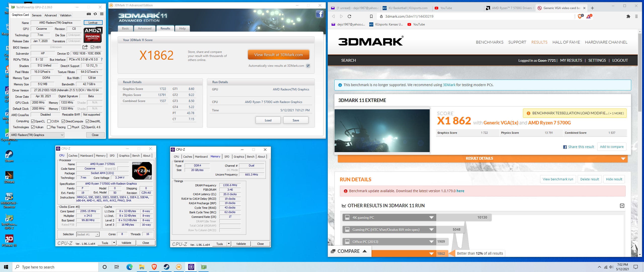Image resolution: width=644 pixels, height=272 pixels.
Task: Click Windows taskbar search box
Action: [55, 267]
